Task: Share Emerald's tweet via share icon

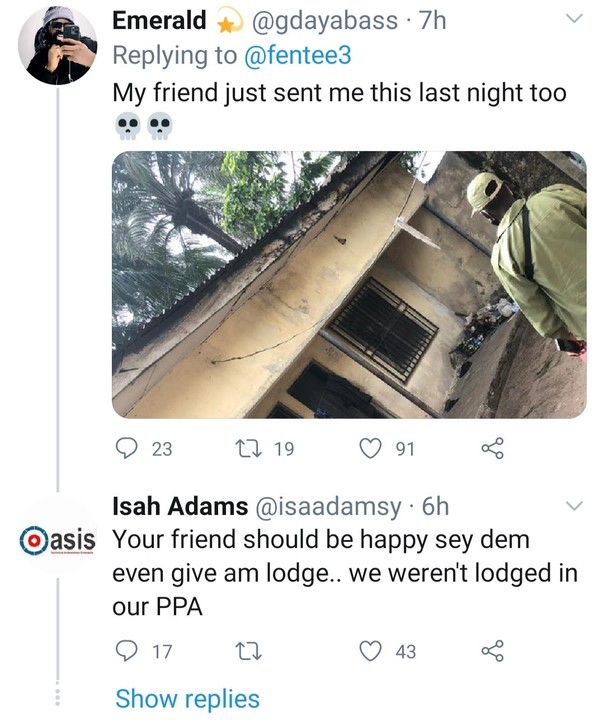Action: [x=492, y=449]
